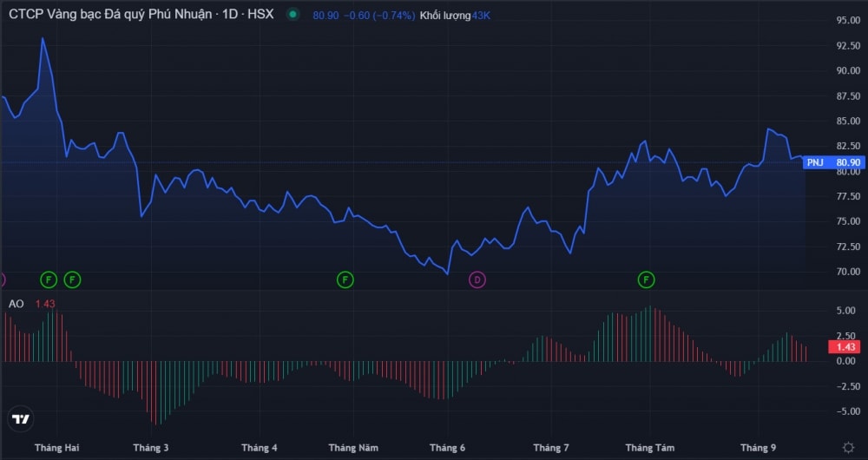Select the 1D interval in the title
Viewport: 868px width, 460px height.
coord(230,15)
